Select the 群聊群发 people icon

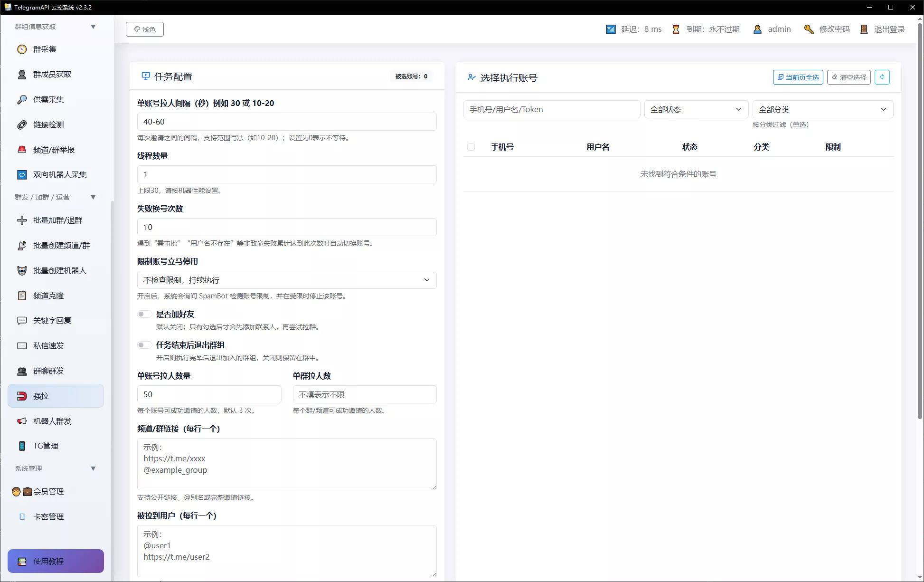(22, 371)
